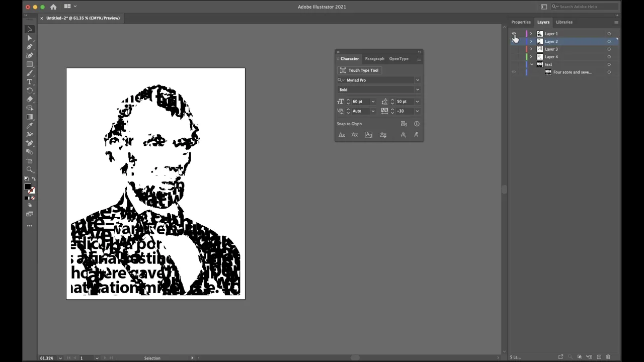The width and height of the screenshot is (644, 362).
Task: Enable x-height snap to glyph option
Action: [355, 135]
